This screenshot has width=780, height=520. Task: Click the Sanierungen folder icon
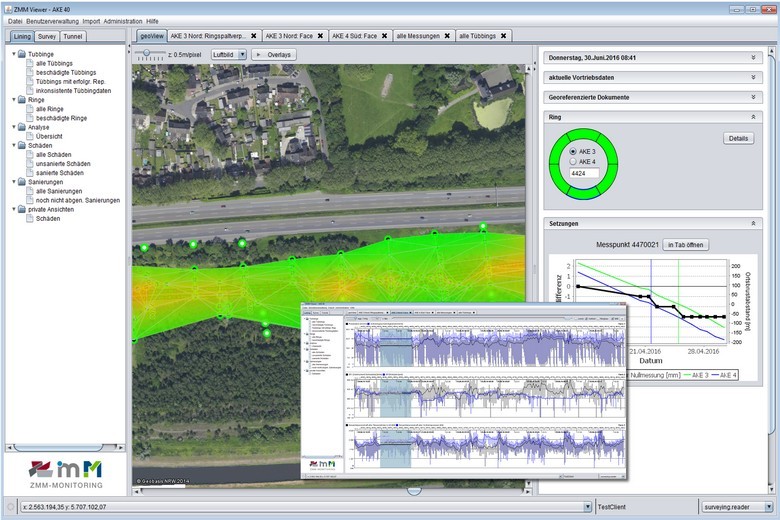tap(22, 182)
